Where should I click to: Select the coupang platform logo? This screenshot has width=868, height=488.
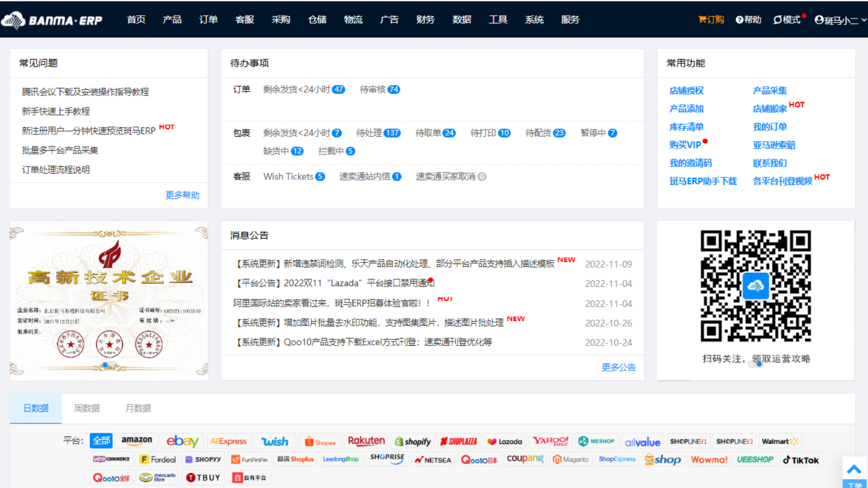point(525,459)
